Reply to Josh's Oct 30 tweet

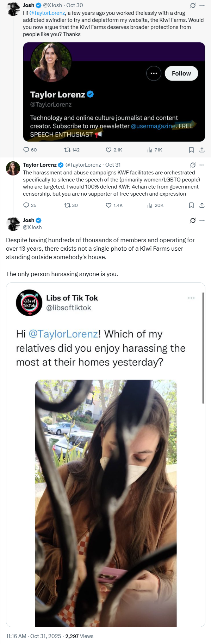click(x=30, y=150)
